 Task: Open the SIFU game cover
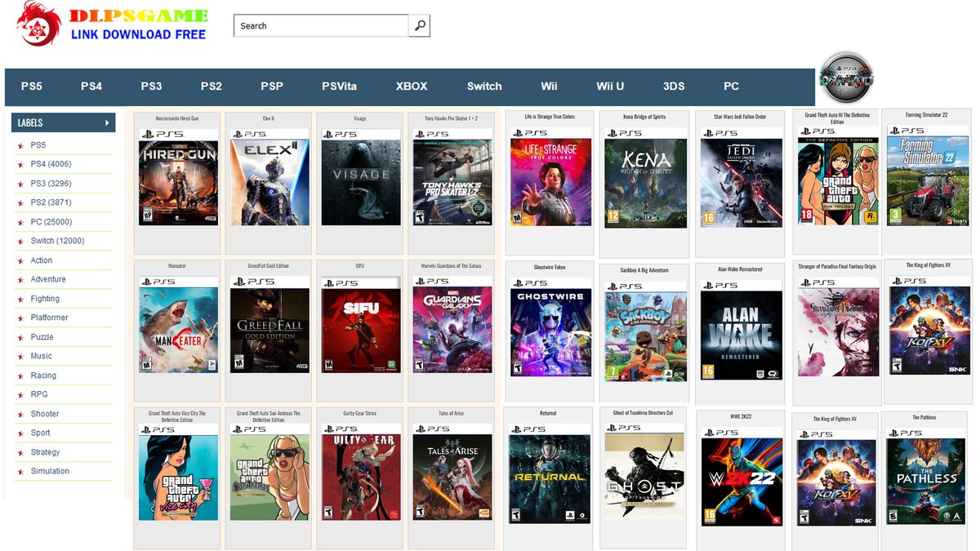[x=361, y=324]
